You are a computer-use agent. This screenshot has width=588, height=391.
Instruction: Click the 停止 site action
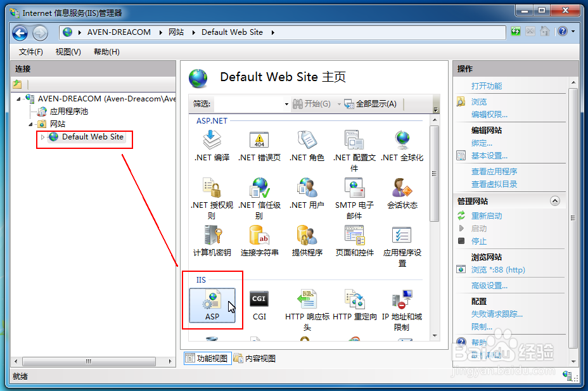coord(479,241)
